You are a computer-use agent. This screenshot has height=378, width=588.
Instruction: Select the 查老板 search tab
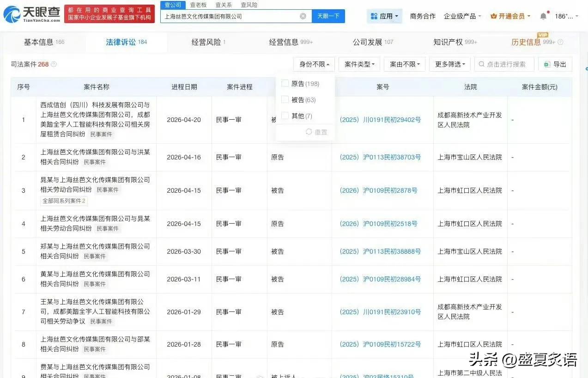point(198,5)
